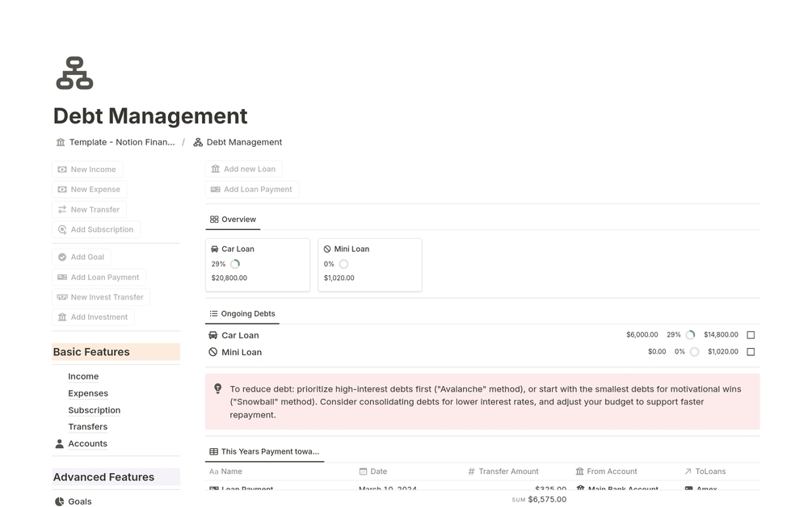
Task: Click the person icon beside Accounts
Action: click(60, 444)
